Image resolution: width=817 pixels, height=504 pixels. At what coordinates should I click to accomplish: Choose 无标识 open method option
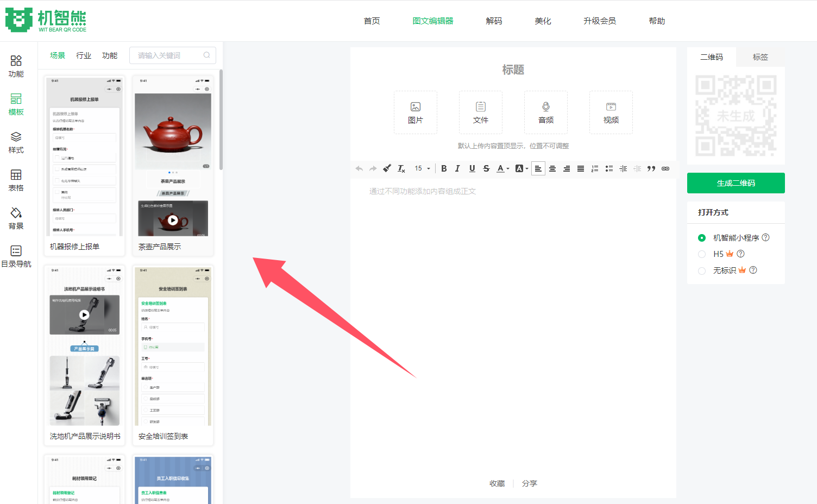pos(702,270)
